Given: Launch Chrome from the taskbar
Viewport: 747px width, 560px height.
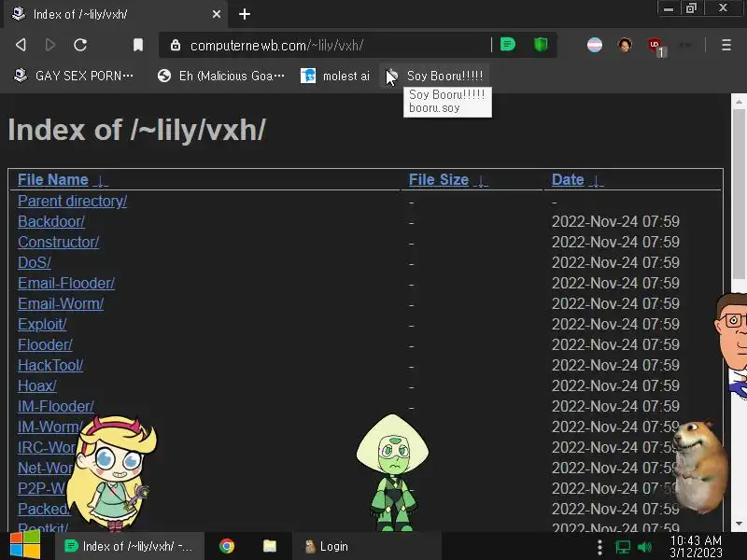Looking at the screenshot, I should 227,546.
